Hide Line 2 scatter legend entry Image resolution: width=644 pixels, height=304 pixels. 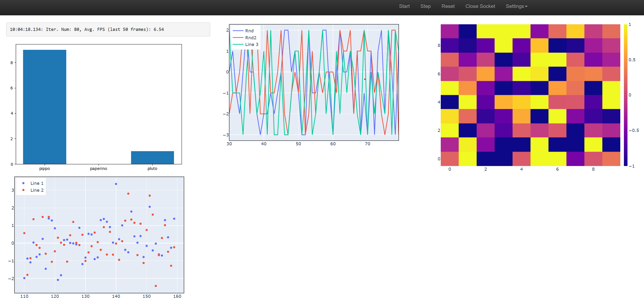tap(37, 190)
